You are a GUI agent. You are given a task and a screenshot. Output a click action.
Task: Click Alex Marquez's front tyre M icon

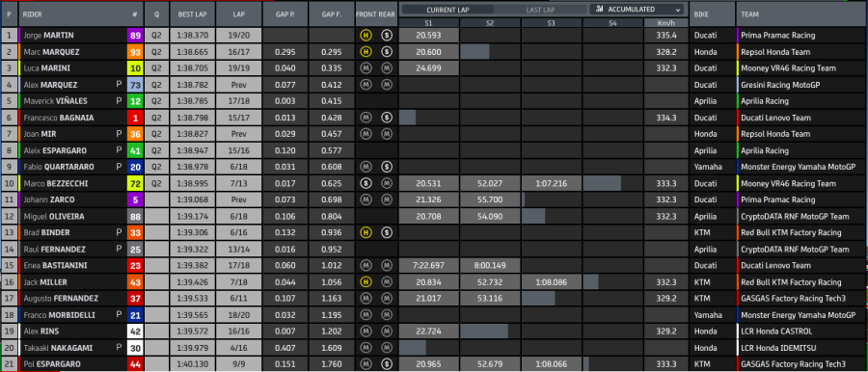click(x=366, y=85)
